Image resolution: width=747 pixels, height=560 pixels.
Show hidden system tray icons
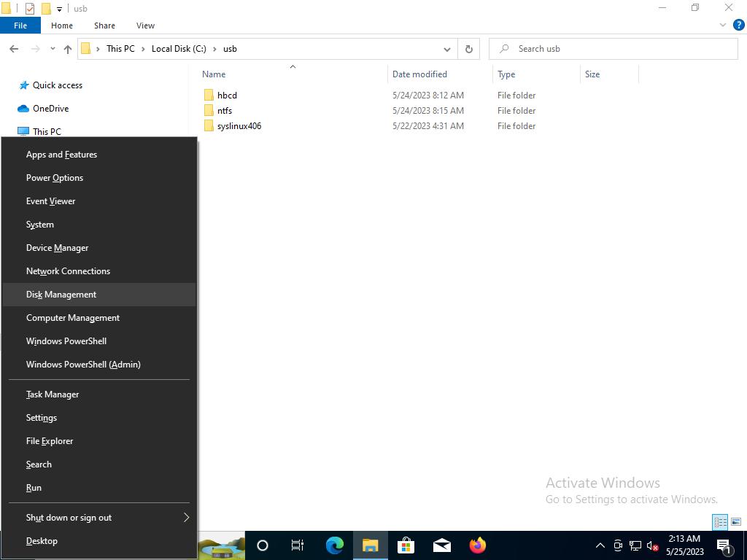coord(600,545)
